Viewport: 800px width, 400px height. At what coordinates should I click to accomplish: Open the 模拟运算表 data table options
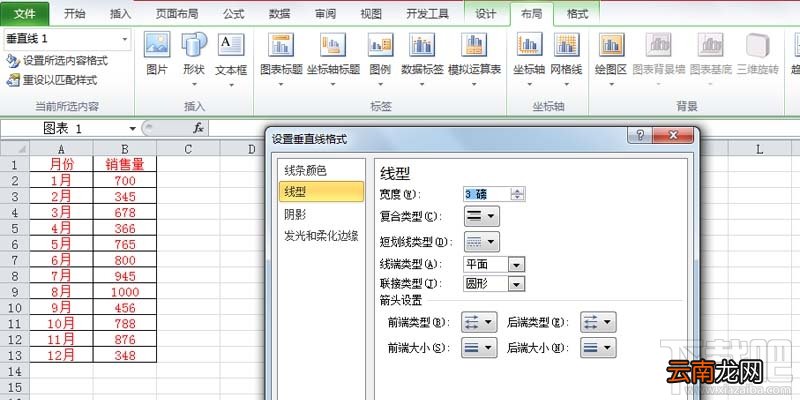click(x=474, y=58)
